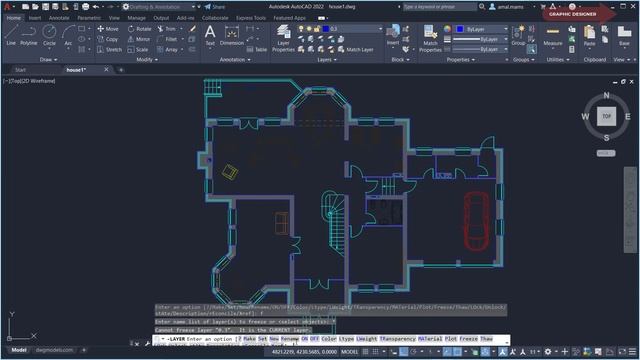Click the Plot printer icon in quick access toolbar

coord(85,7)
